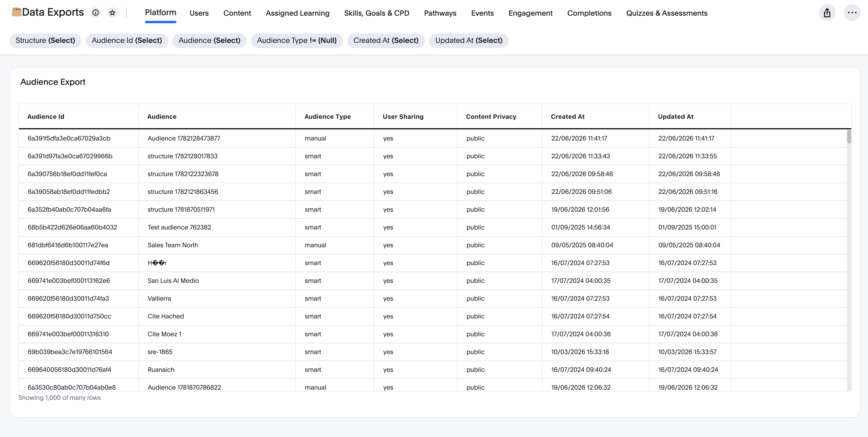The height and width of the screenshot is (437, 868).
Task: Open the Pathways tab
Action: point(440,13)
